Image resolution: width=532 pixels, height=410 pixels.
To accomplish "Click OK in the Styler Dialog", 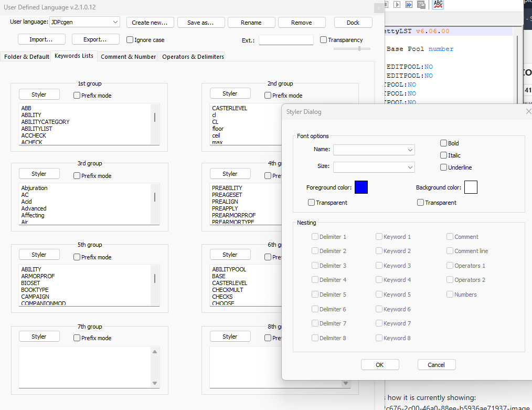I will 380,365.
